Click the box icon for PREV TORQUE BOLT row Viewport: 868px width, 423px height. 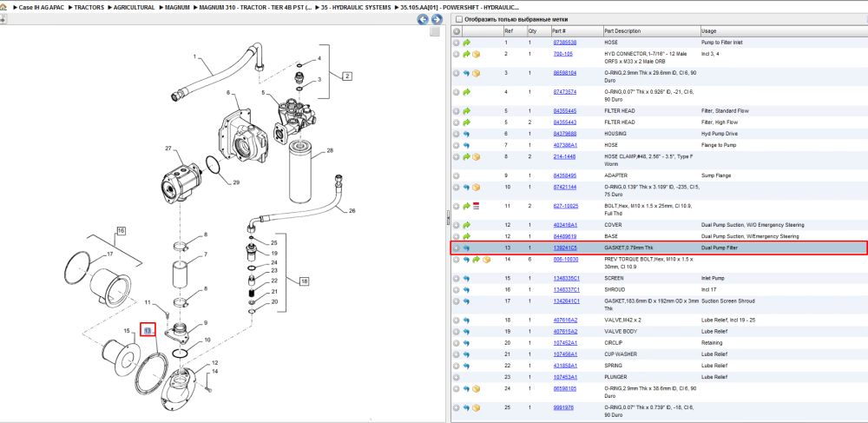point(486,259)
